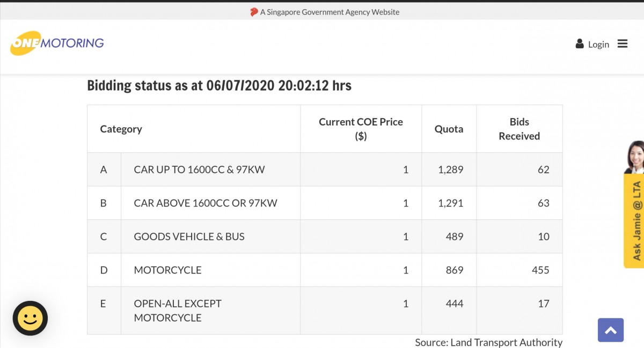Select OPEN-ALL EXCEPT MOTORCYCLE row
The image size is (644, 348).
click(325, 310)
